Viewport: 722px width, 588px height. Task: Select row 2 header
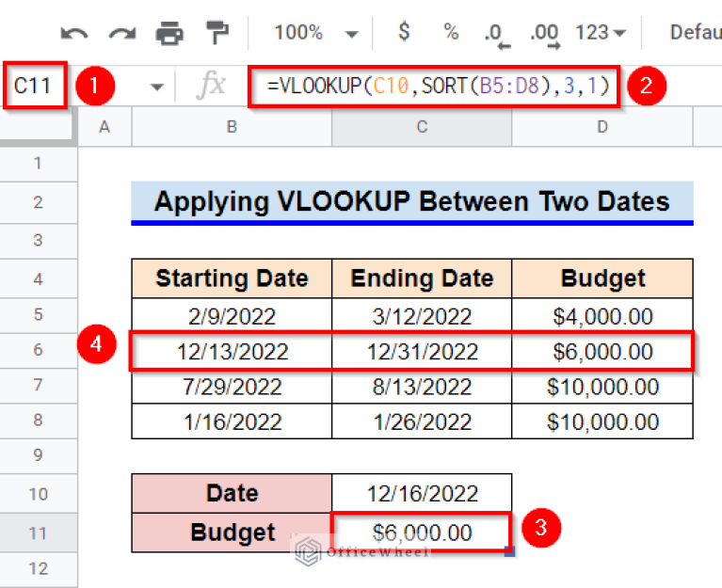coord(39,202)
